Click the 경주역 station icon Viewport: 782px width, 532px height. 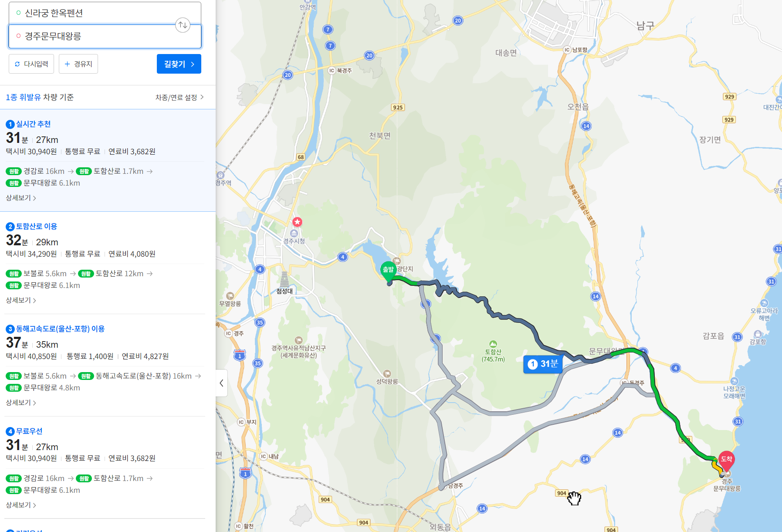[x=220, y=175]
